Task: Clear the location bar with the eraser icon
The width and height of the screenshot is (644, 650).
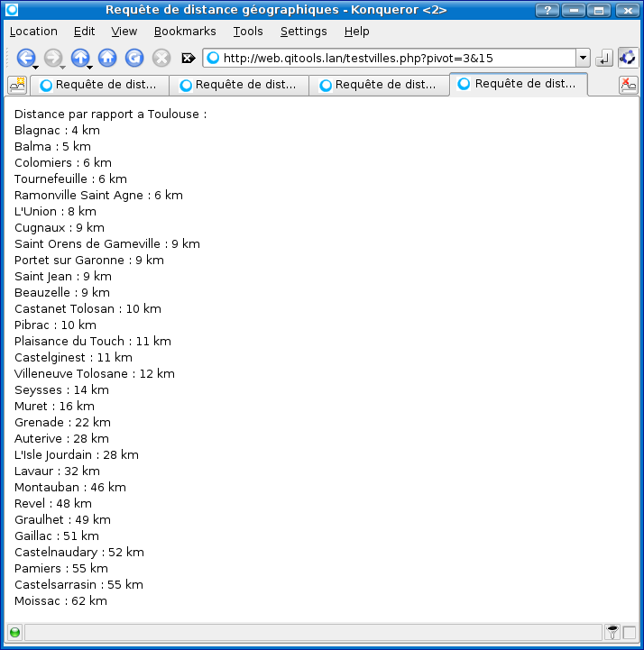Action: [x=188, y=58]
